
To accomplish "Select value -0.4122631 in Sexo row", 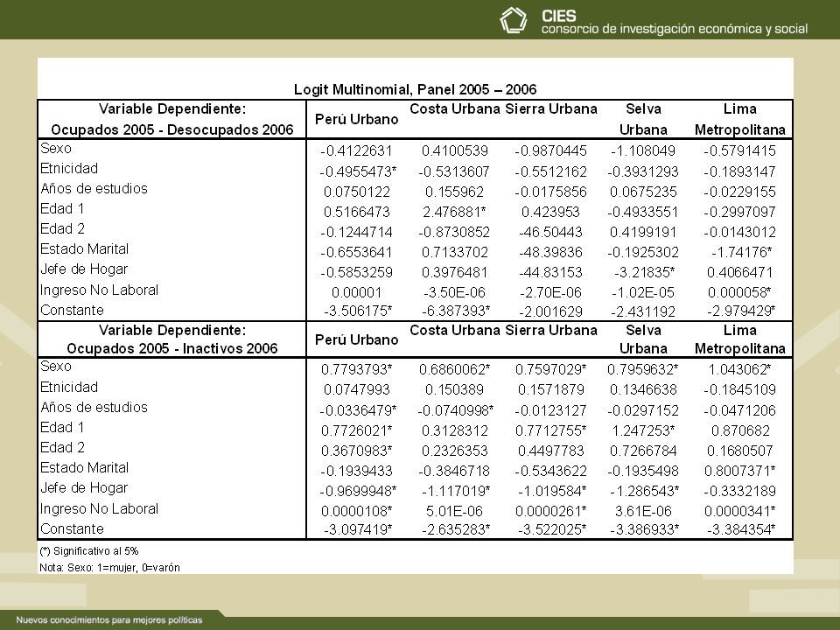I will [x=356, y=151].
